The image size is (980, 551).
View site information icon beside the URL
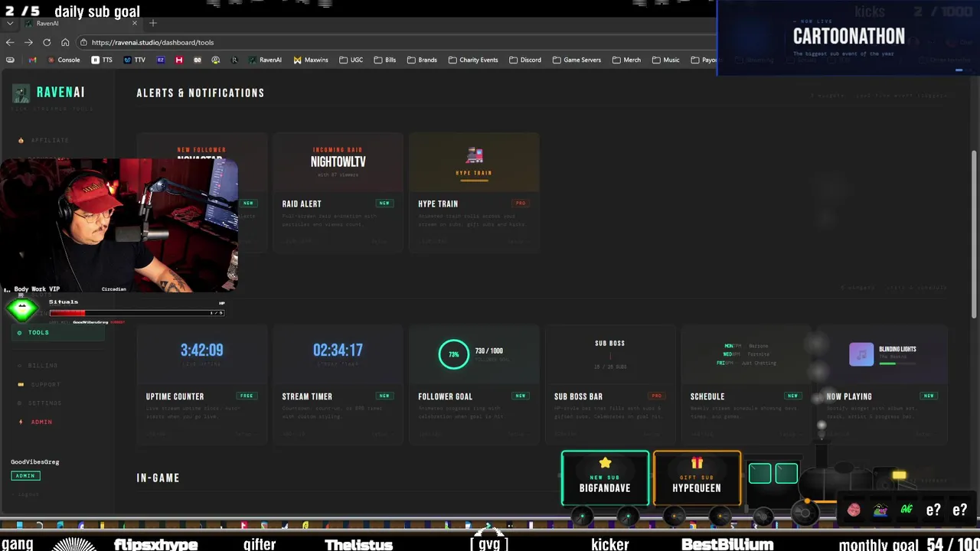coord(83,42)
